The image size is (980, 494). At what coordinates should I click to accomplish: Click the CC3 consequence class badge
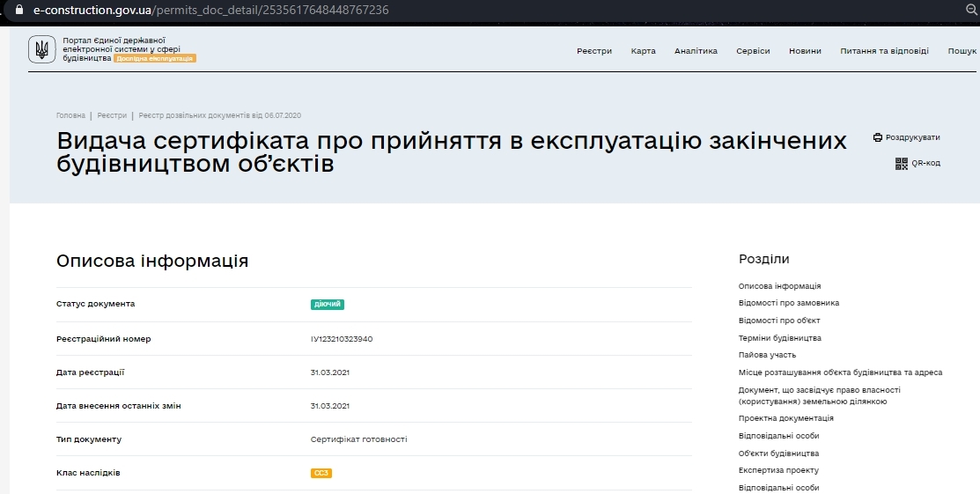click(x=321, y=474)
